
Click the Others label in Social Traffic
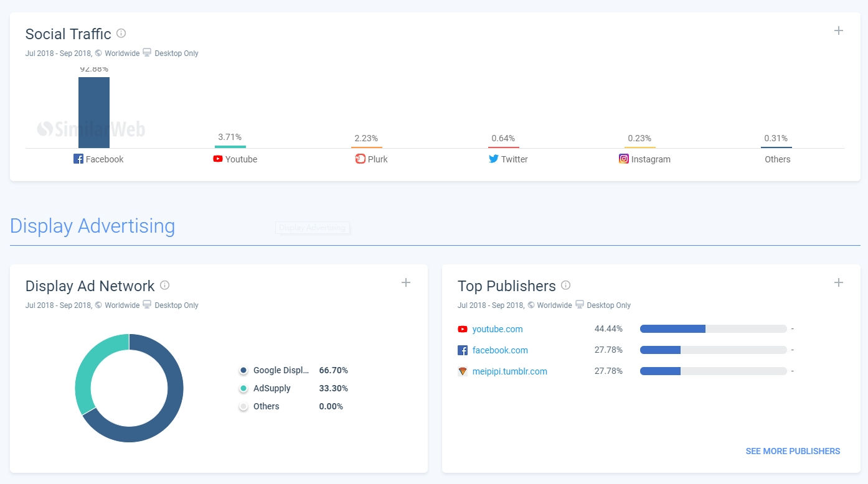click(x=777, y=159)
